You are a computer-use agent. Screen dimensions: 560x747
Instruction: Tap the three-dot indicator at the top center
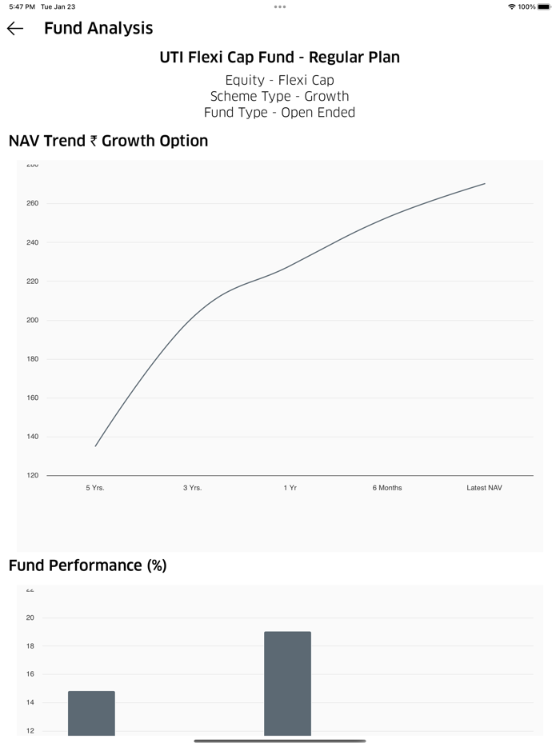280,7
